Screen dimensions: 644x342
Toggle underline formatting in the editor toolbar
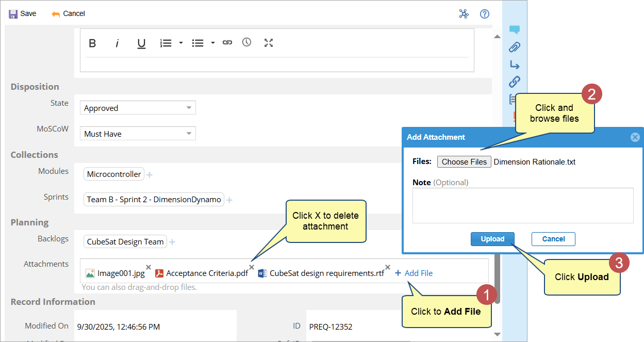tap(141, 43)
